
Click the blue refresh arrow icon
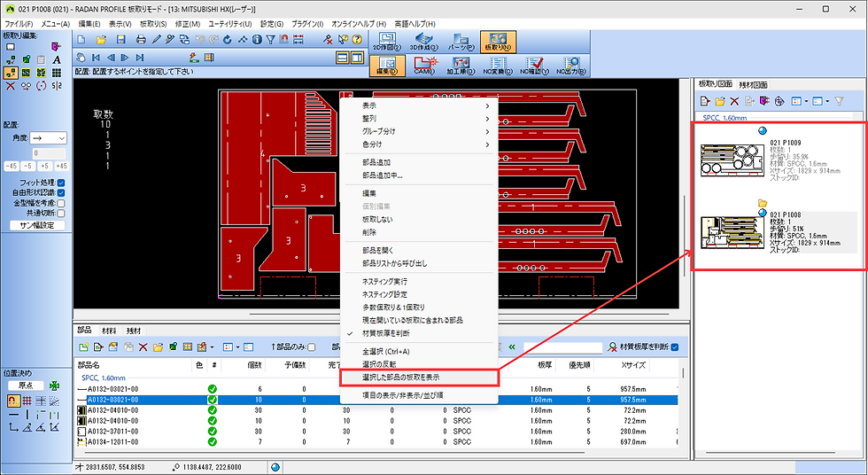pos(228,39)
